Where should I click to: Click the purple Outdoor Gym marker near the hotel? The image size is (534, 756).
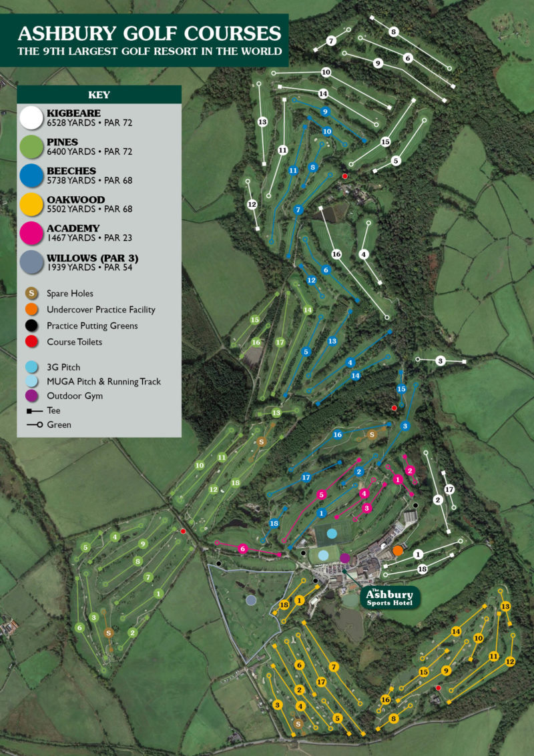[345, 556]
